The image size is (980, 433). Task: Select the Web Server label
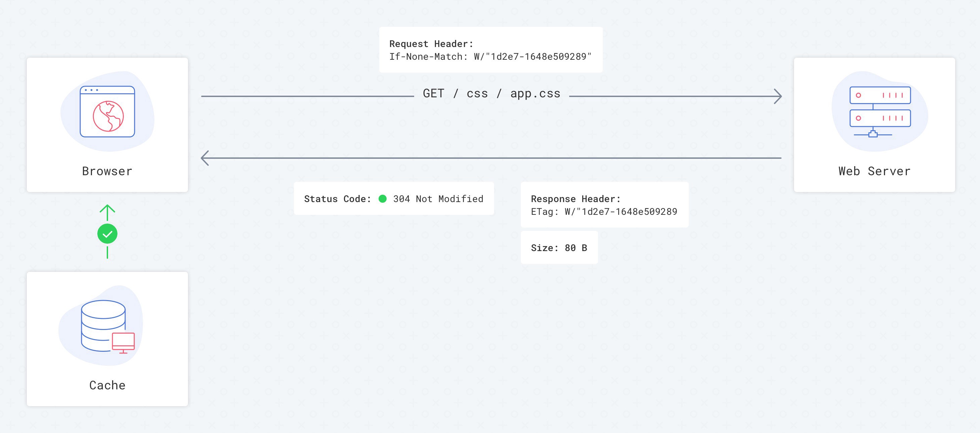pyautogui.click(x=874, y=171)
